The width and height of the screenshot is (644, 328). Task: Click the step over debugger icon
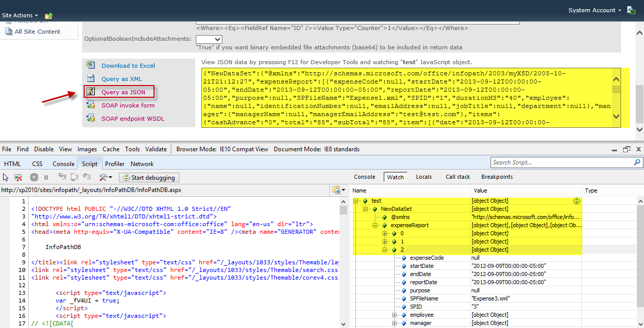74,177
